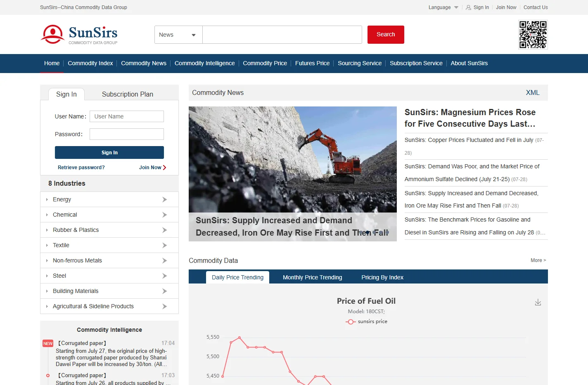Click the red Search button

386,35
